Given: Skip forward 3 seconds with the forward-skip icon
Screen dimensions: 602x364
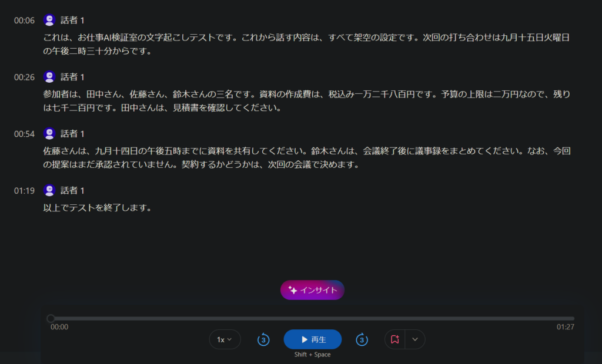Looking at the screenshot, I should pyautogui.click(x=362, y=339).
